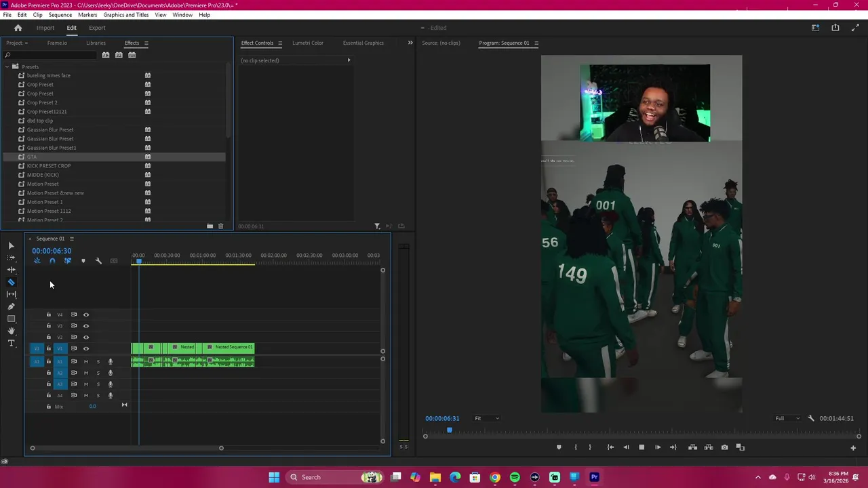Open Effects panel menu
Screen dimensions: 868x488
[146, 43]
